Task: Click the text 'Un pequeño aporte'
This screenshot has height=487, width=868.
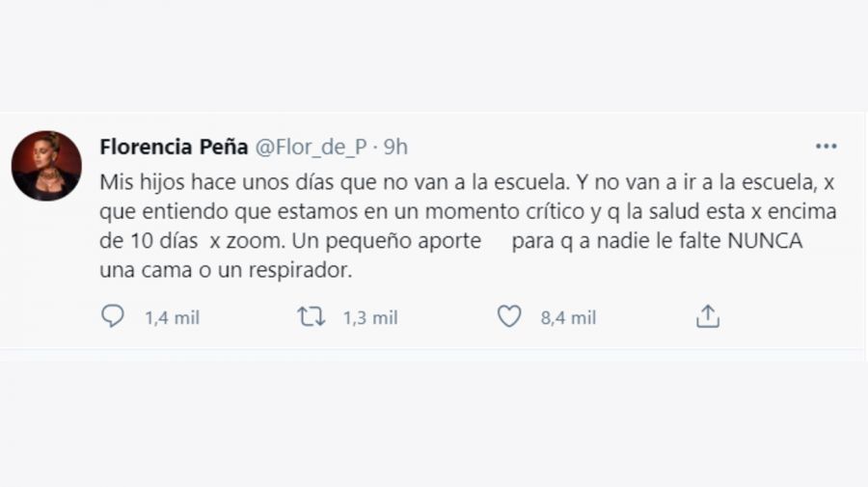Action: (x=386, y=241)
